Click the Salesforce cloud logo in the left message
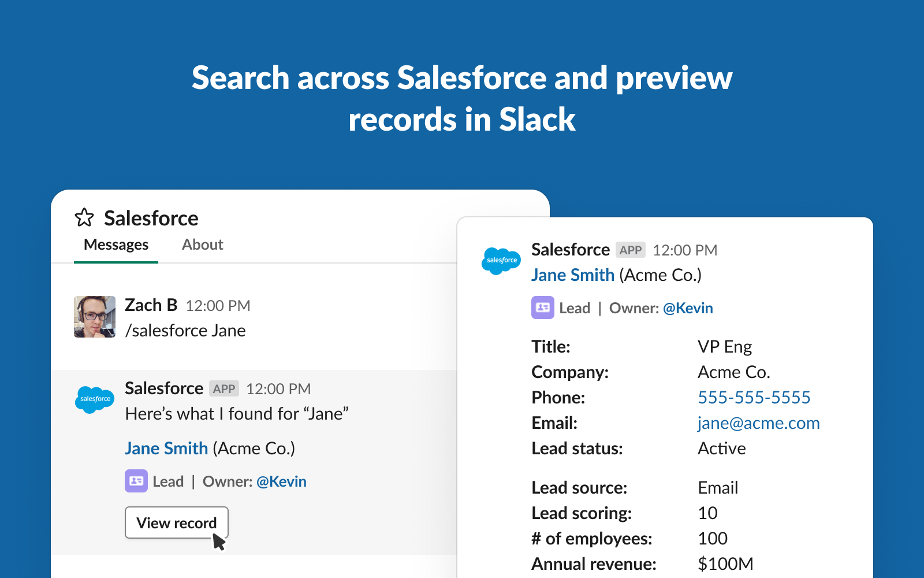 coord(95,399)
